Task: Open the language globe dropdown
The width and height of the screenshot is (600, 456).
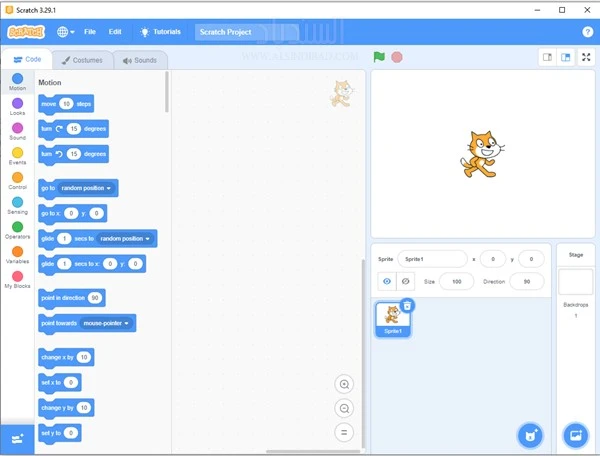Action: [x=67, y=32]
